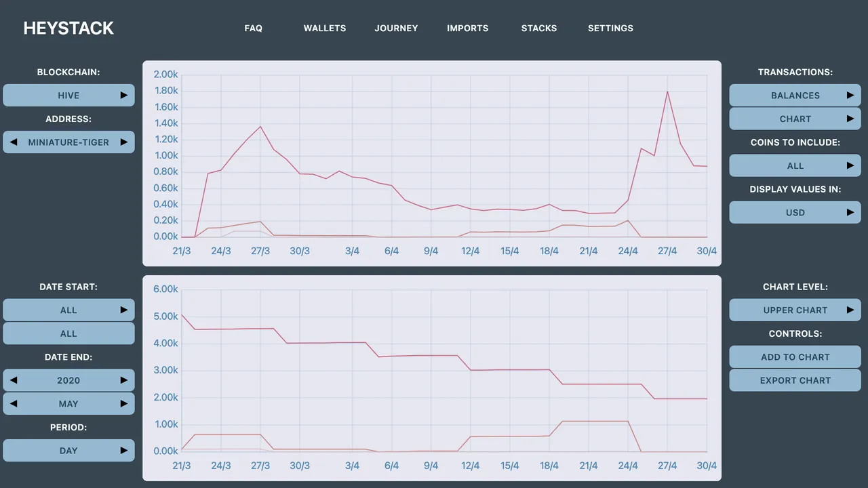Click the right arrow next to 2020
Screen dimensions: 868x488
pyautogui.click(x=124, y=380)
